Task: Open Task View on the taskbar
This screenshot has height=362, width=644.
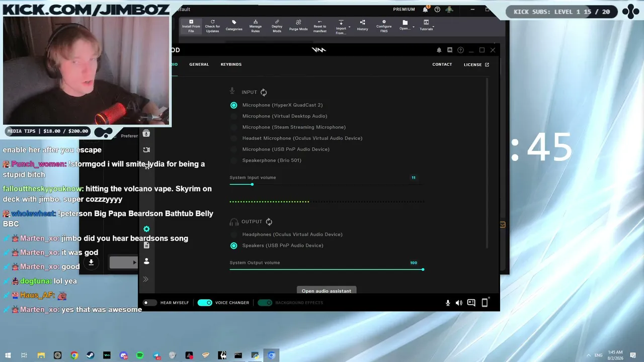Action: (x=24, y=355)
